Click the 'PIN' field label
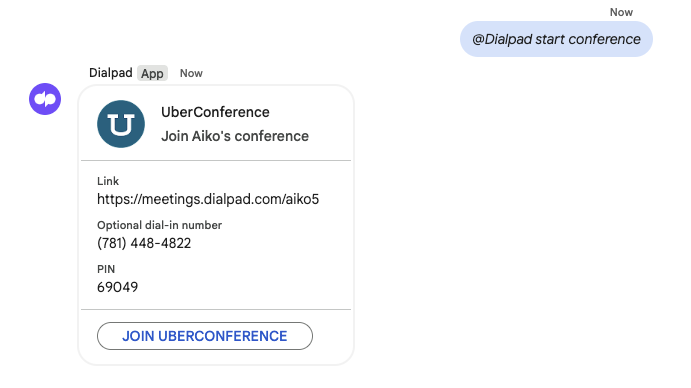 (106, 269)
